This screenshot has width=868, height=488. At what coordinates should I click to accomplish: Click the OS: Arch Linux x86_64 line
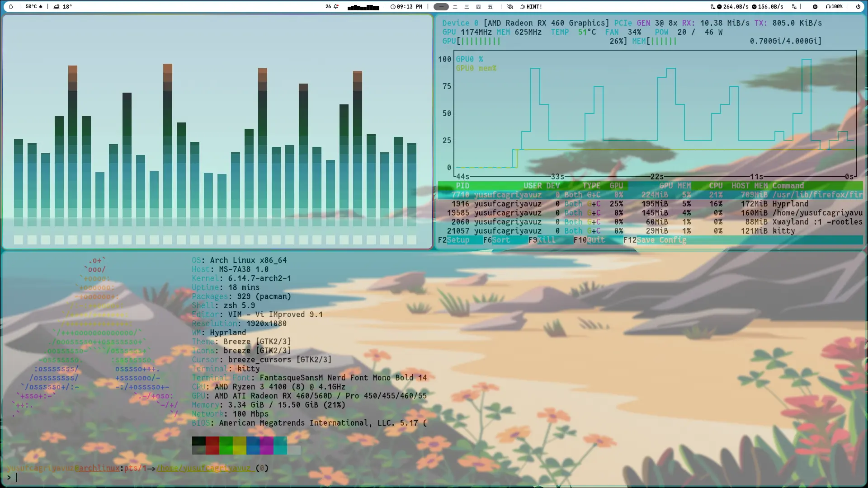(x=239, y=260)
